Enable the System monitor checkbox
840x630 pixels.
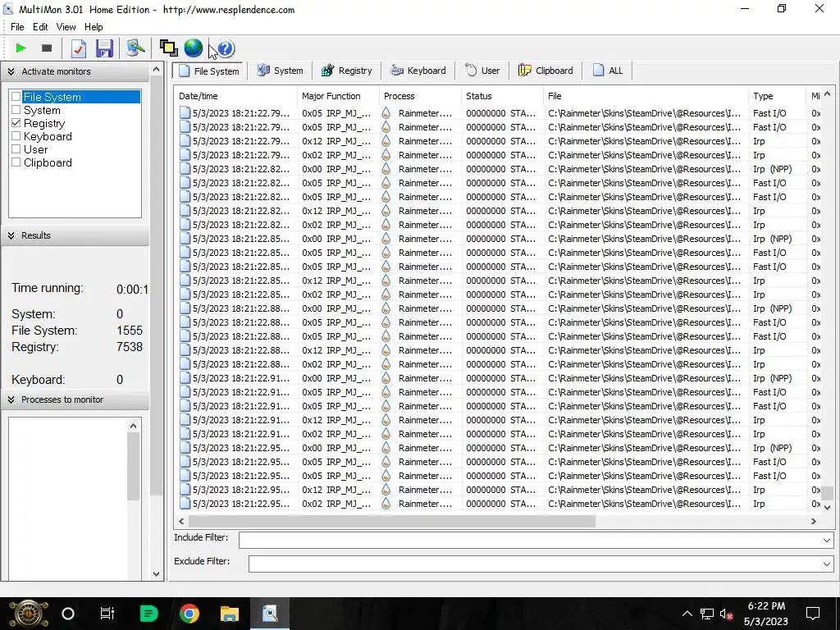click(x=16, y=110)
